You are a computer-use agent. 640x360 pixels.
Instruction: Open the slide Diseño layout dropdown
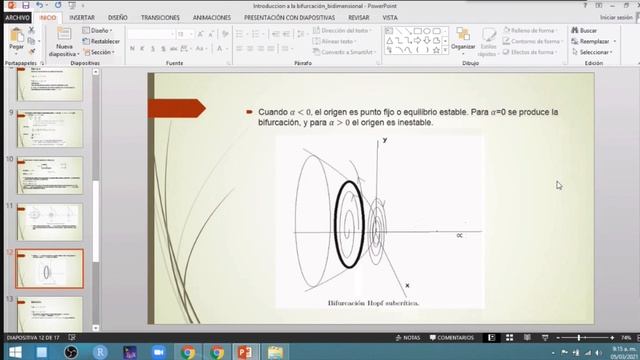click(97, 31)
